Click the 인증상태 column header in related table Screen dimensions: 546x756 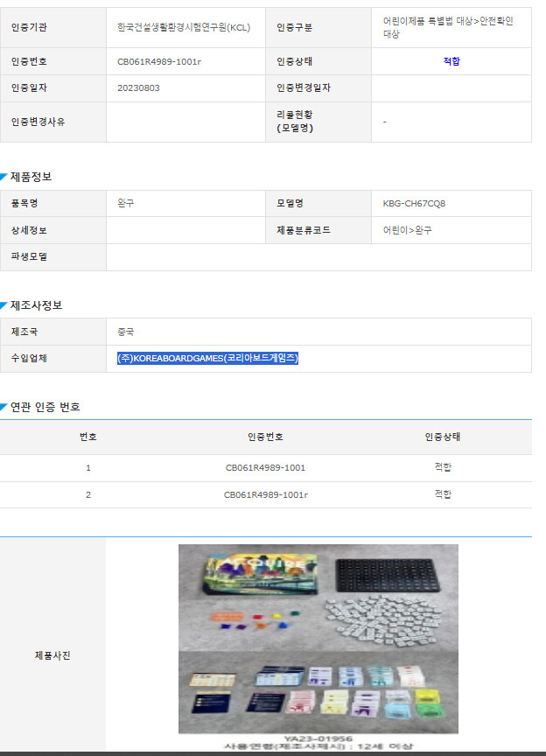[x=443, y=437]
